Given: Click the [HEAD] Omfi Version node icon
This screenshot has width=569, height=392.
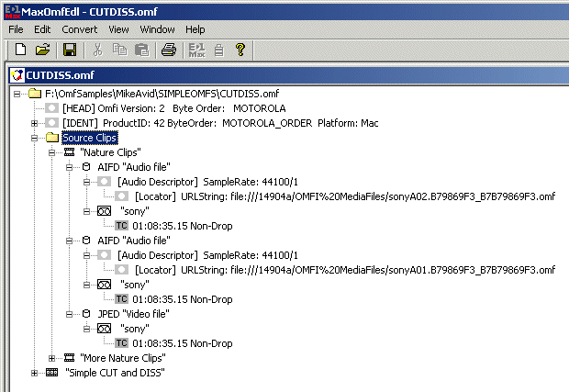Looking at the screenshot, I should pos(52,108).
